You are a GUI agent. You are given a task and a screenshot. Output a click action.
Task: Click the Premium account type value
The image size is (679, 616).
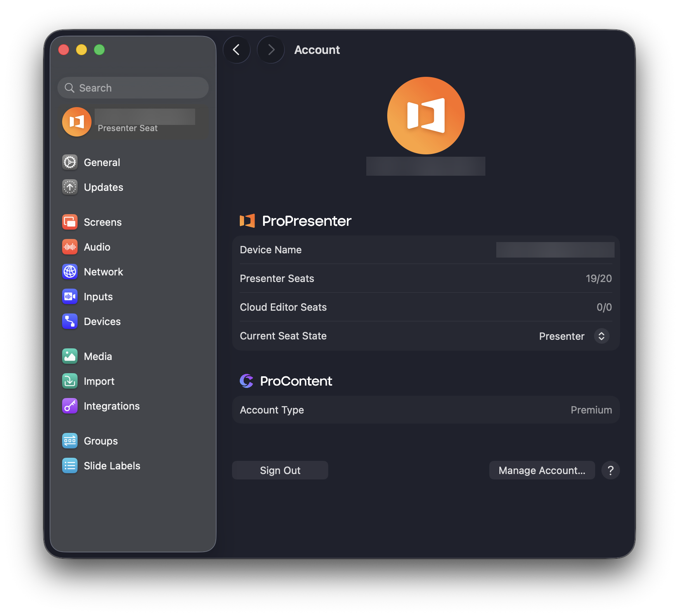click(x=591, y=410)
